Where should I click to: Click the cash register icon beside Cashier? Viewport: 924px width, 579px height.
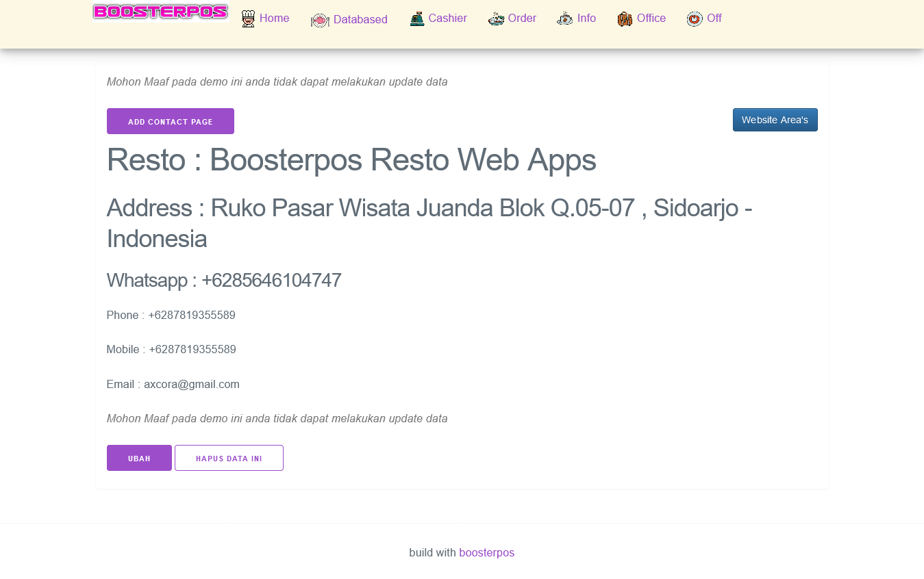point(417,19)
